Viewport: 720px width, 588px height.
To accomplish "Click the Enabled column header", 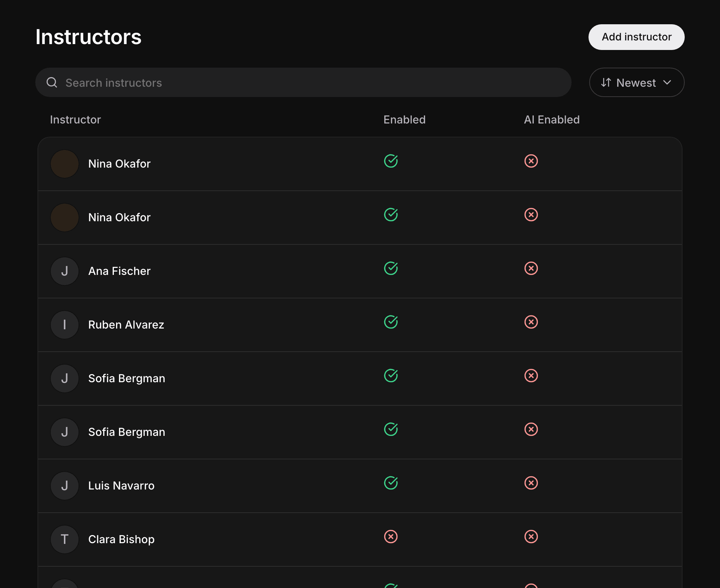I will point(404,120).
